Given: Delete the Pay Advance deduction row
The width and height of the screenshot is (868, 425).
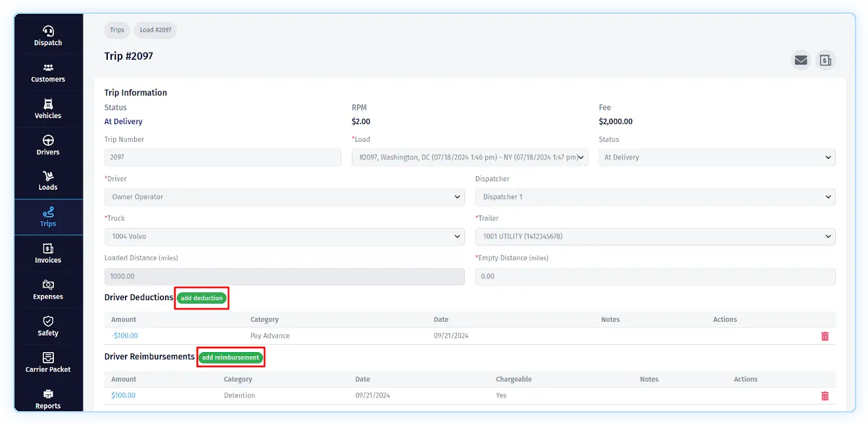Looking at the screenshot, I should coord(825,336).
